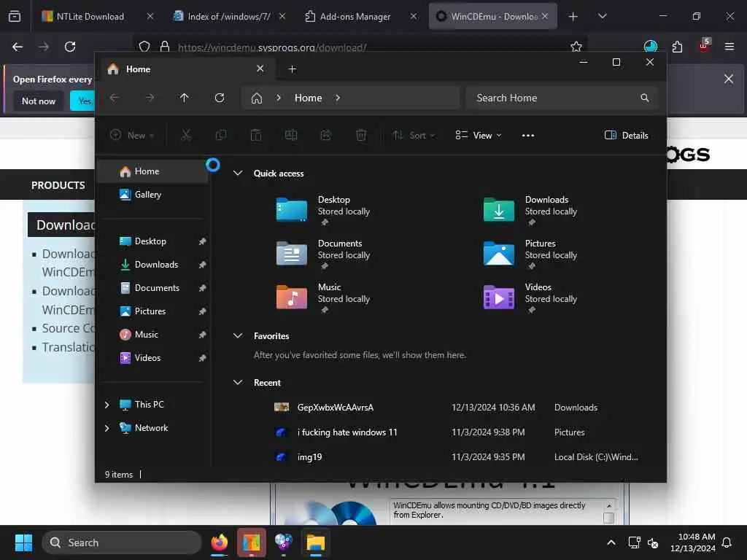The width and height of the screenshot is (747, 560).
Task: Click the Firefox URL address bar
Action: (x=360, y=47)
